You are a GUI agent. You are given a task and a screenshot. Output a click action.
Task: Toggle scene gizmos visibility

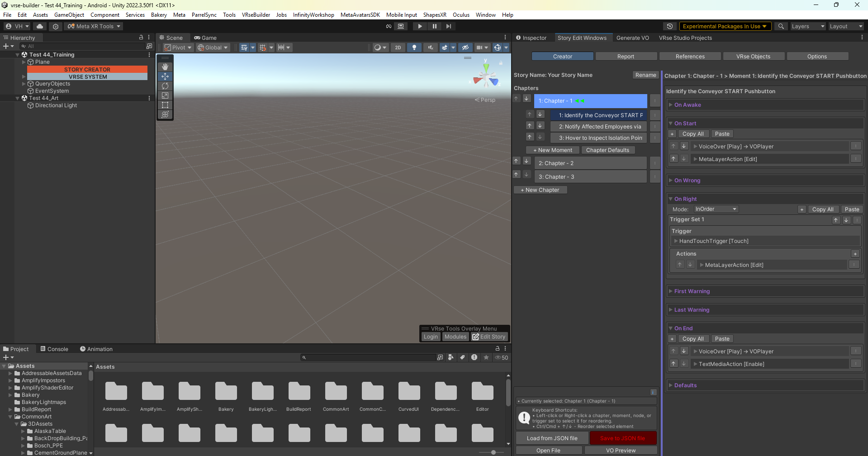click(497, 47)
